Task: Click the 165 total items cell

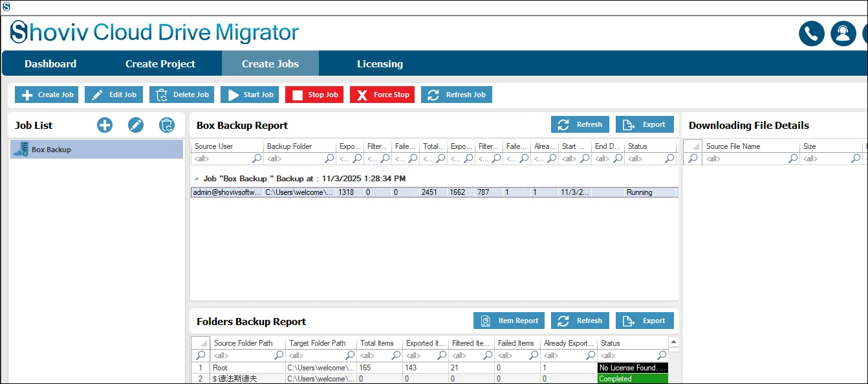Action: pyautogui.click(x=380, y=368)
